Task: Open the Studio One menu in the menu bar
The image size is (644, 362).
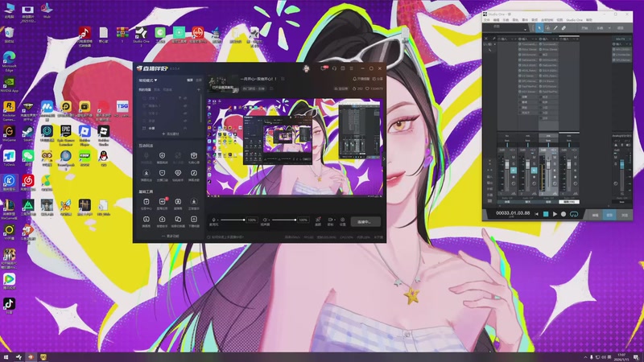Action: [x=575, y=19]
